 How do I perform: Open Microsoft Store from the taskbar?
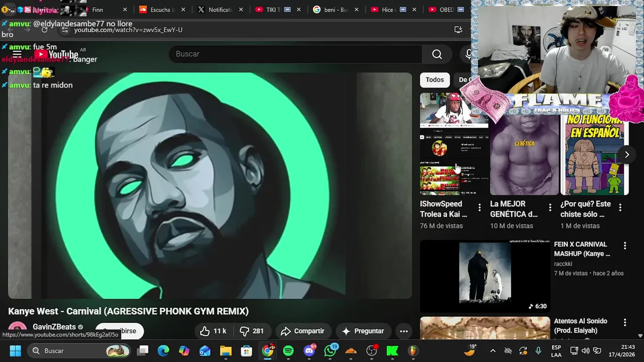tap(246, 351)
